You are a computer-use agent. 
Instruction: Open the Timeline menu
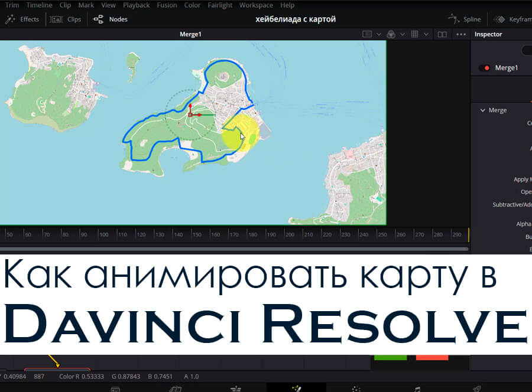[x=40, y=5]
